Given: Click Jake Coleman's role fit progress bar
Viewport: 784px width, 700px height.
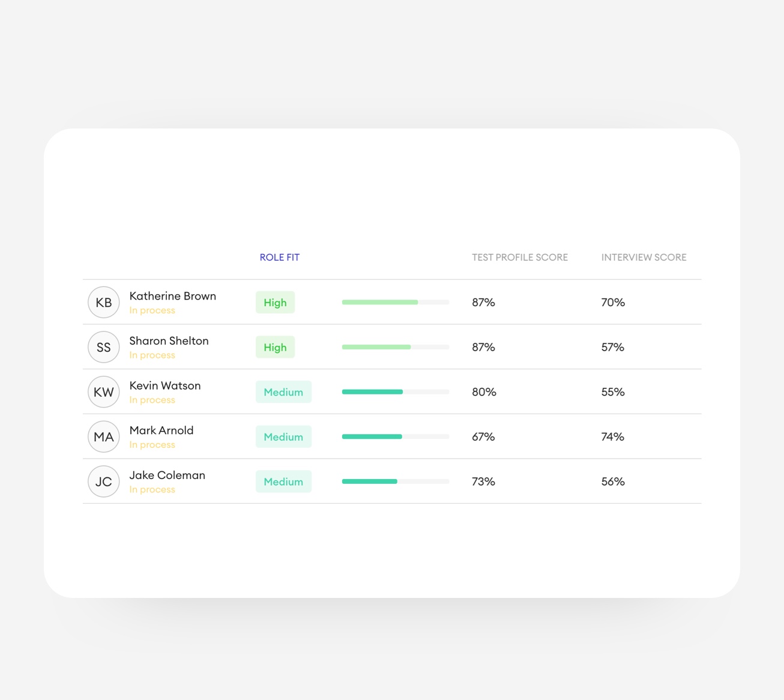Looking at the screenshot, I should click(x=395, y=481).
